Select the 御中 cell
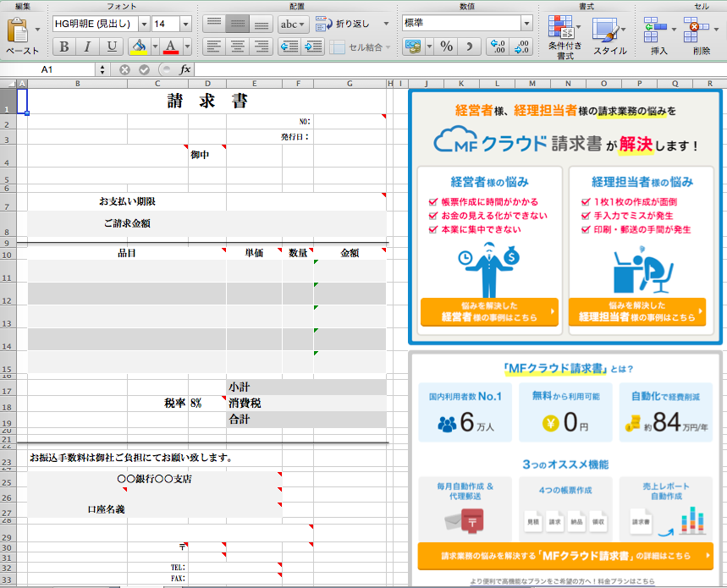727x588 pixels. [x=207, y=156]
